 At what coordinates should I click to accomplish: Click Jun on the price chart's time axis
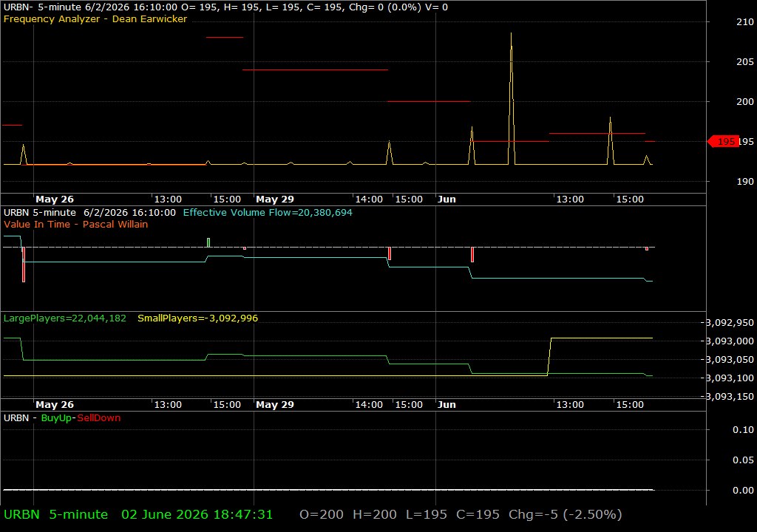(x=447, y=199)
